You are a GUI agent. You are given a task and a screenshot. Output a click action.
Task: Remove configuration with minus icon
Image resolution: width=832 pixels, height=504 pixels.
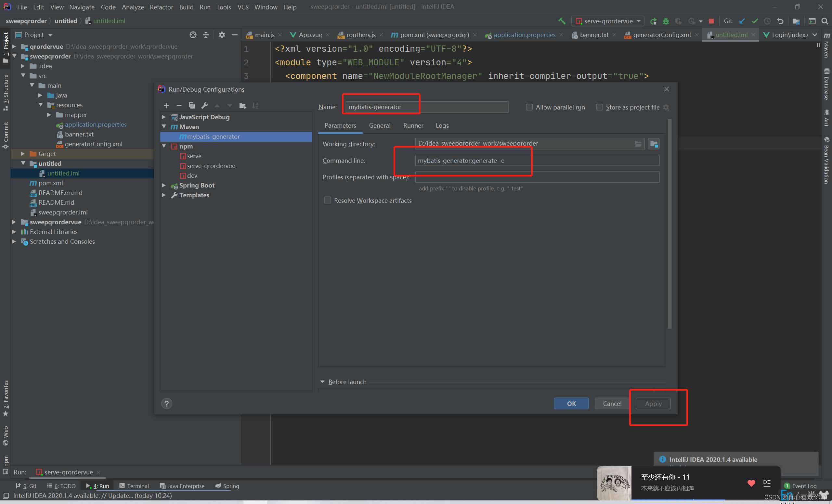tap(179, 106)
